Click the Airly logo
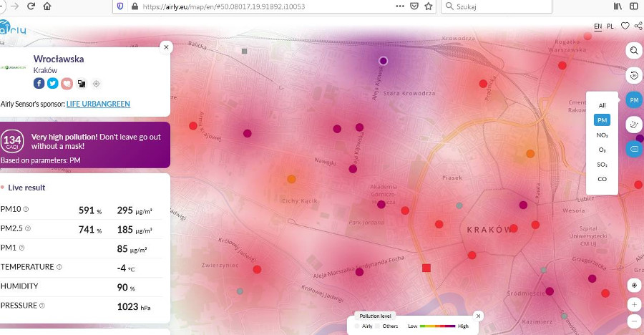This screenshot has width=644, height=335. [x=13, y=28]
